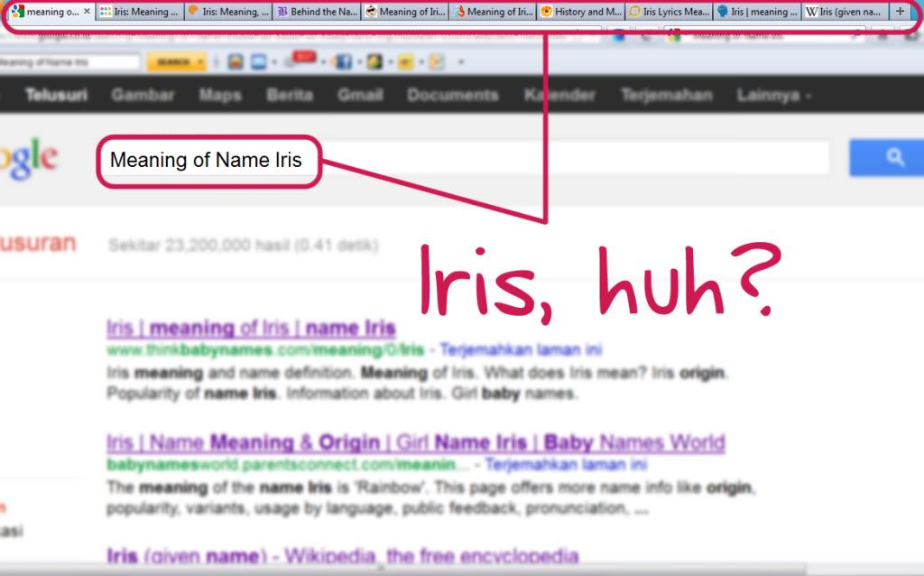Switch to 'Iris Lyrics Mea...' tab
Image resolution: width=924 pixels, height=576 pixels.
pos(669,11)
